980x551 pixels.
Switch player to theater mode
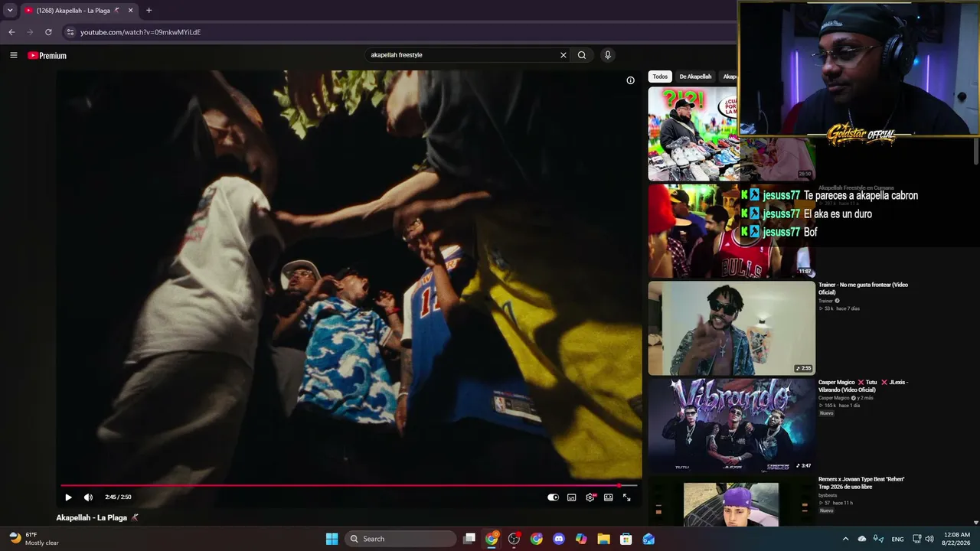coord(609,497)
